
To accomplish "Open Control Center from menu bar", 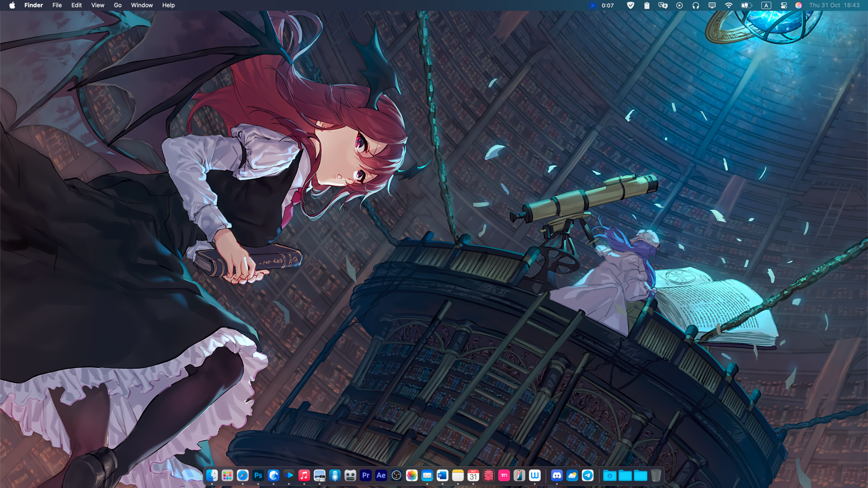I will click(784, 5).
